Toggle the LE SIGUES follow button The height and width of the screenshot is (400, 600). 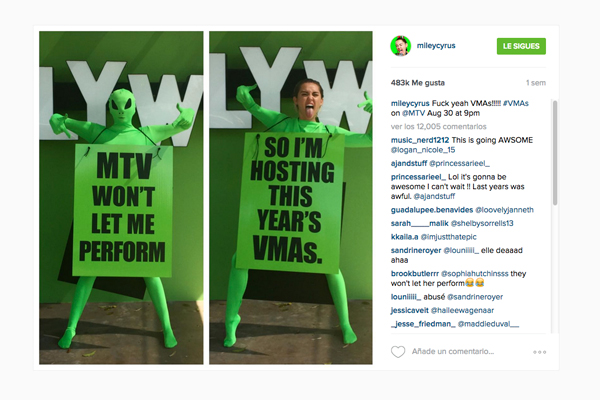coord(521,46)
